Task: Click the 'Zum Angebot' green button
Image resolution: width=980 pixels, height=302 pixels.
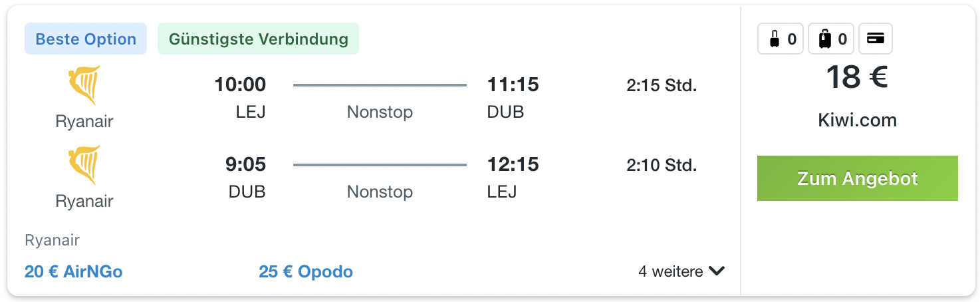Action: pos(857,178)
